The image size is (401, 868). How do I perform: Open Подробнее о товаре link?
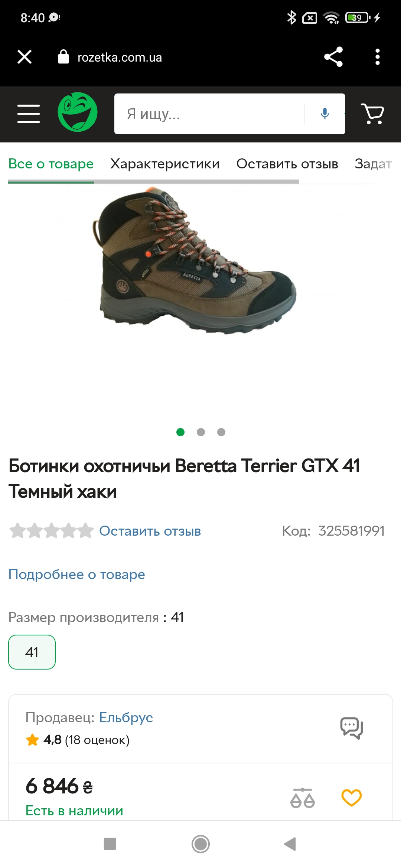[x=77, y=575]
